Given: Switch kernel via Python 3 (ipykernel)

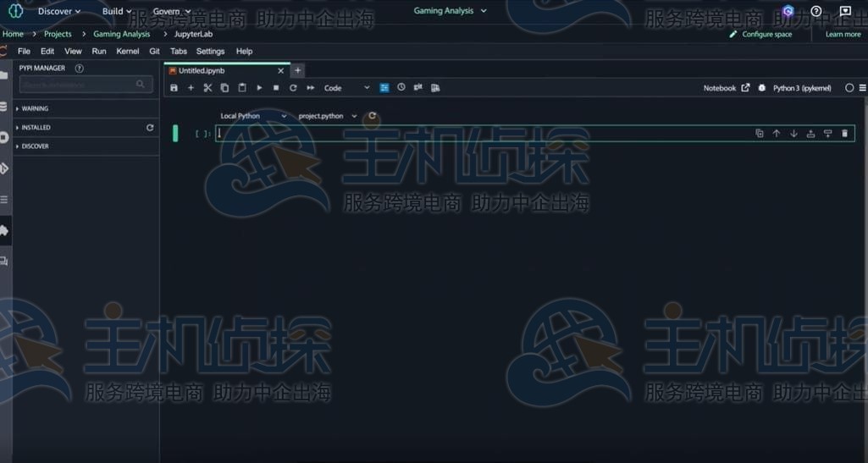Looking at the screenshot, I should tap(802, 88).
